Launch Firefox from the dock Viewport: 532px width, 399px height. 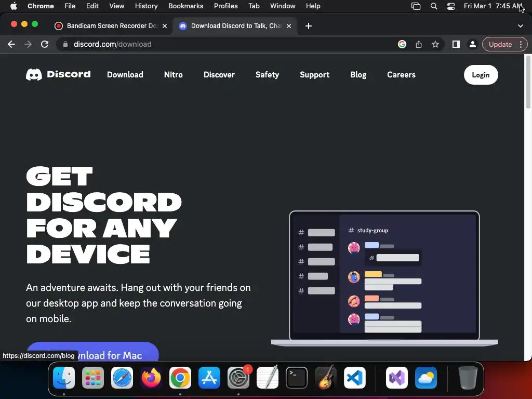pyautogui.click(x=151, y=378)
